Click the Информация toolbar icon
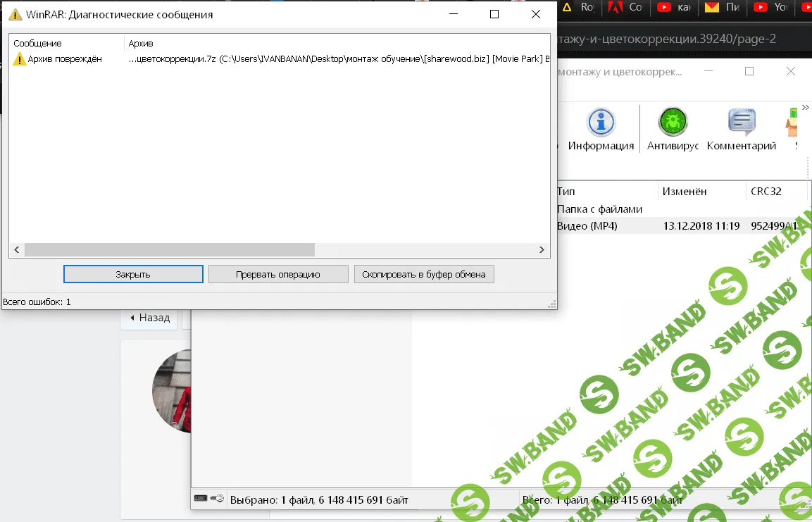 tap(601, 130)
